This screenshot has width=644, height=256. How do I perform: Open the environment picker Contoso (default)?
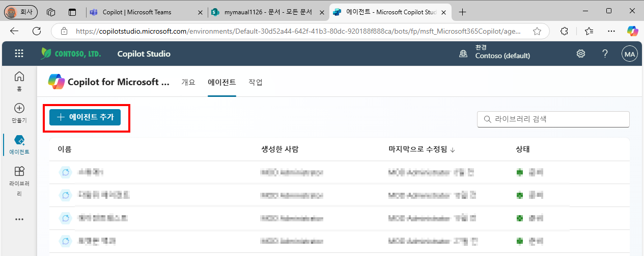(495, 52)
